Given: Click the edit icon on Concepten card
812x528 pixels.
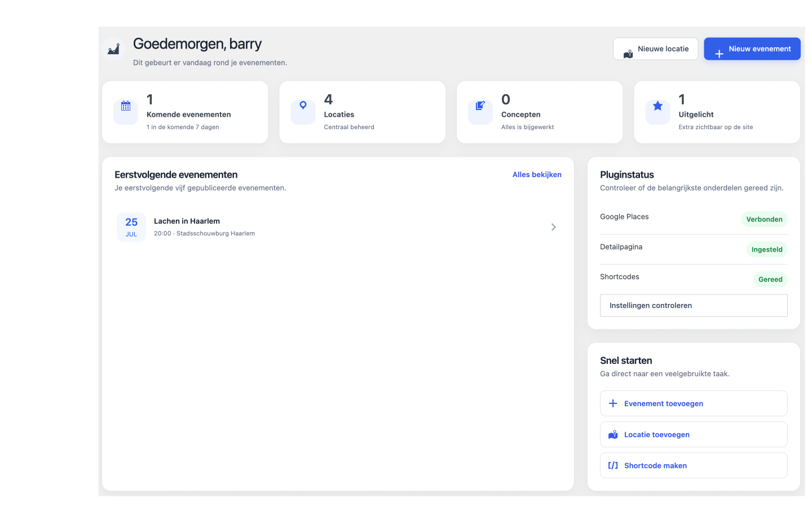Looking at the screenshot, I should [x=480, y=105].
